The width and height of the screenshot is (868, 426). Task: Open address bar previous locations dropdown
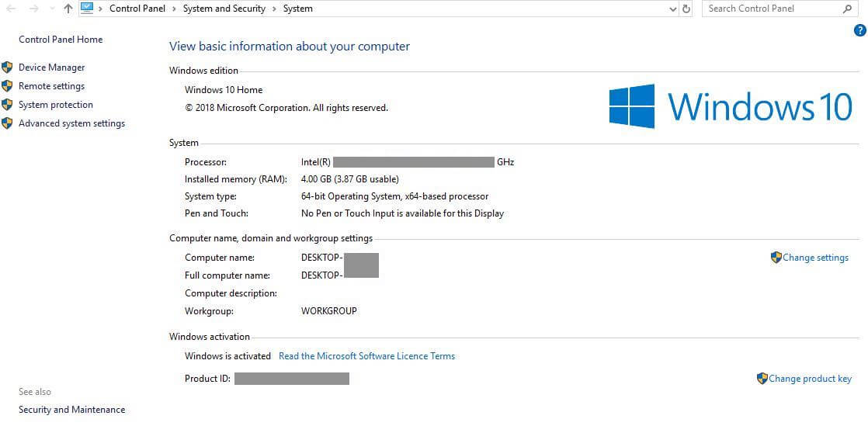tap(672, 9)
